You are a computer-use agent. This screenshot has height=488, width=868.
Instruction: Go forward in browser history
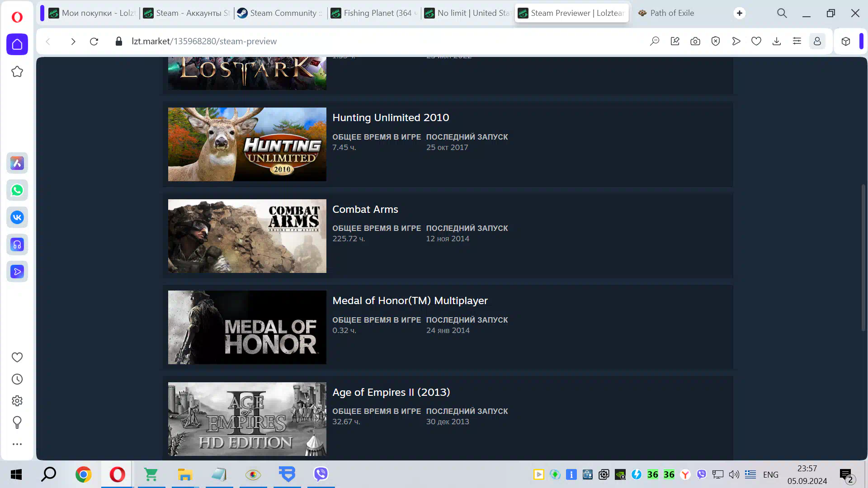(73, 42)
